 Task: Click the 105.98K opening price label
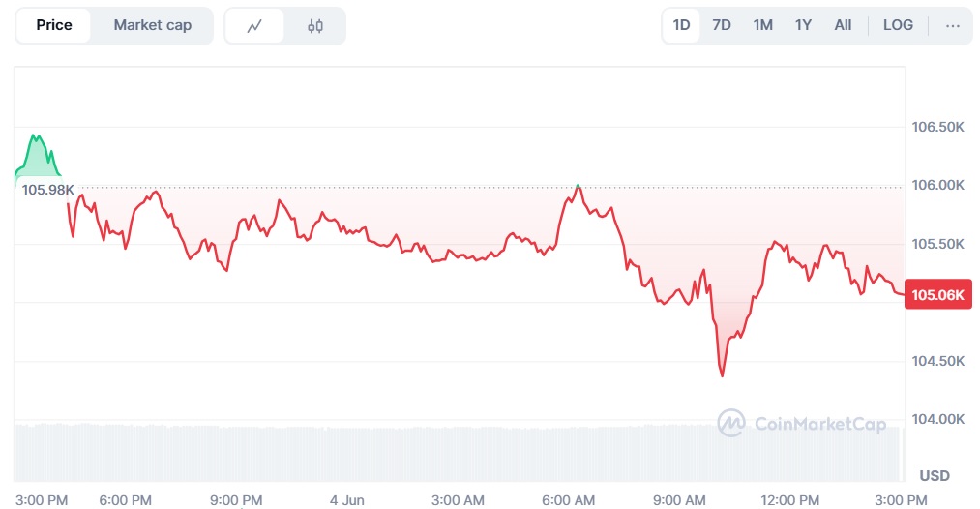(47, 190)
